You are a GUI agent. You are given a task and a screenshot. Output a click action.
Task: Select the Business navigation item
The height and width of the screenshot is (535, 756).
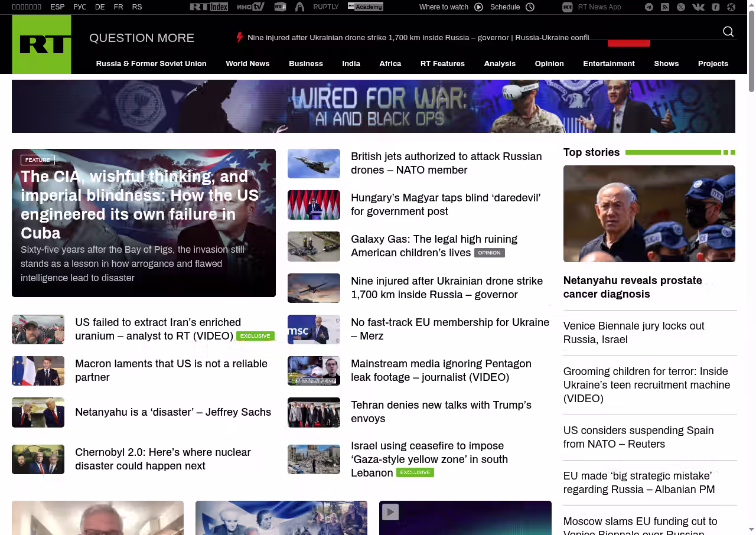[x=305, y=64]
